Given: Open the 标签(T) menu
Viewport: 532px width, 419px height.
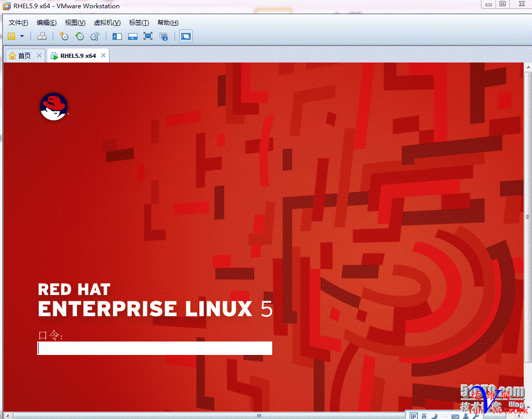Looking at the screenshot, I should pyautogui.click(x=139, y=23).
